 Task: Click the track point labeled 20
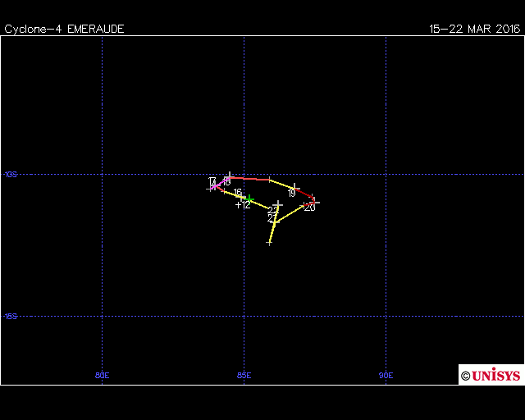coord(314,201)
